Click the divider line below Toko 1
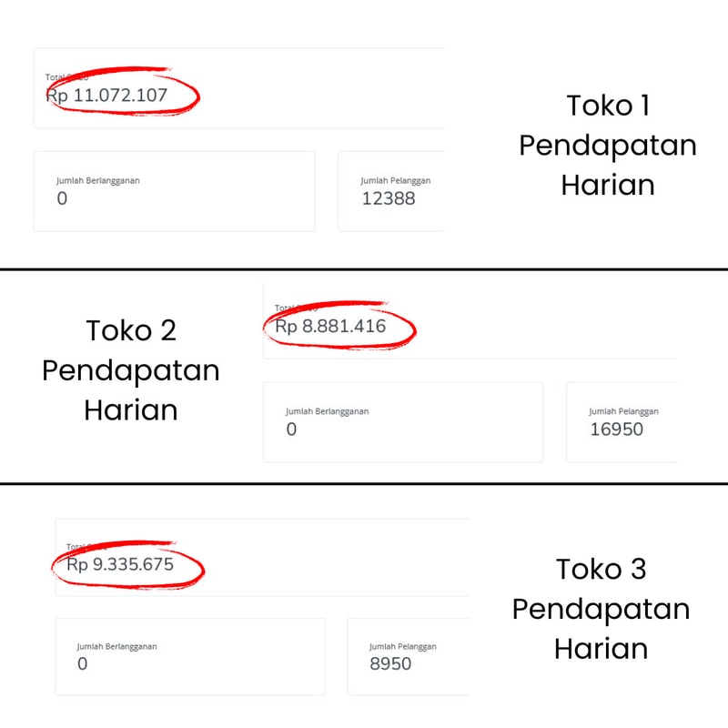 [364, 268]
